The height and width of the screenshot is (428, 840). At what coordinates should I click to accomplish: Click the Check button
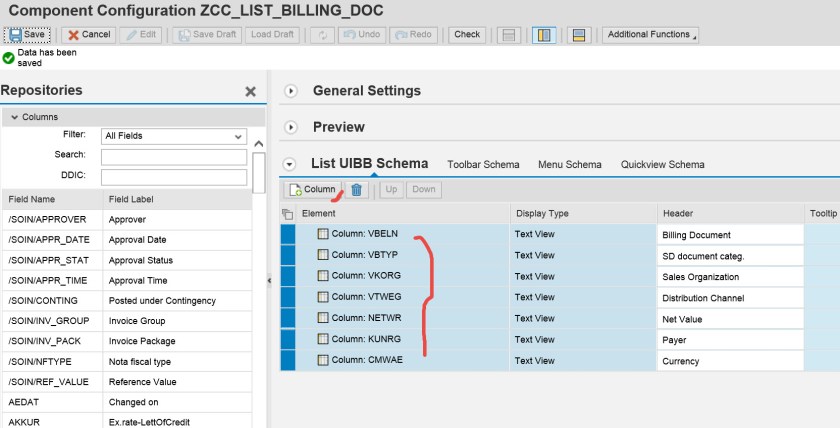[x=467, y=34]
